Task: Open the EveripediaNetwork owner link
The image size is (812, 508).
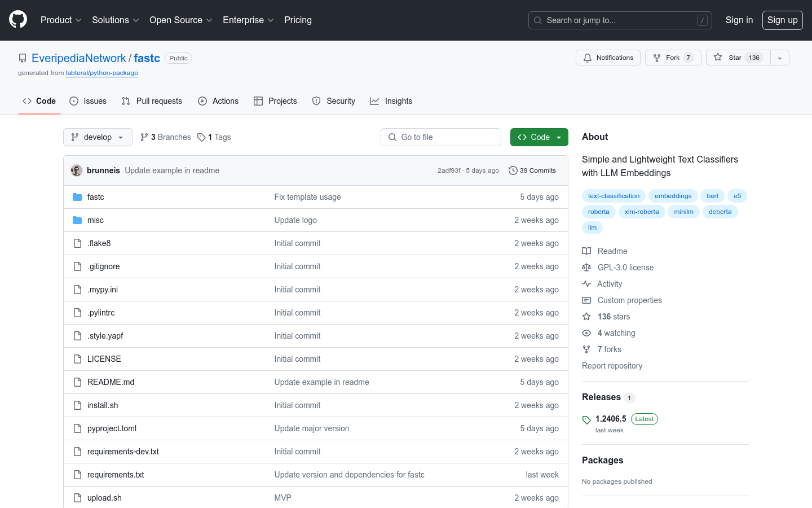Action: [79, 58]
